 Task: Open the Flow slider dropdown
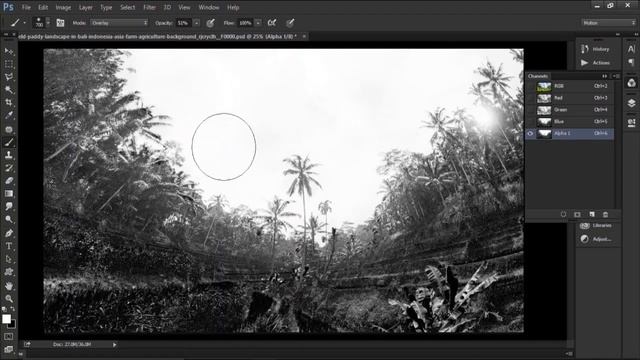[x=258, y=23]
